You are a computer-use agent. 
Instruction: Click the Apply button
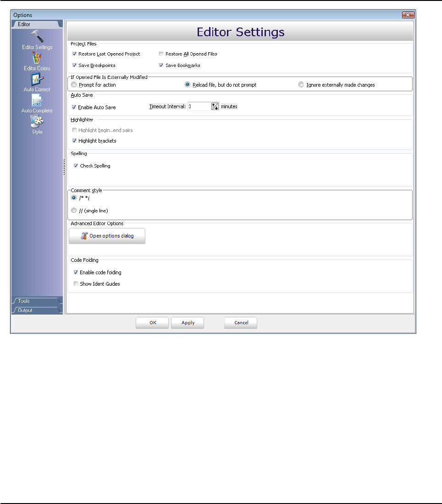[188, 323]
